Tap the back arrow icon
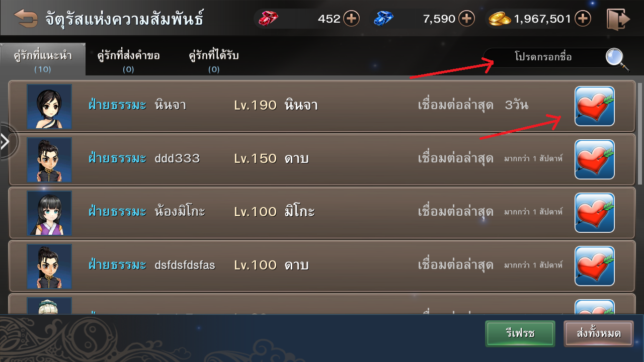Screen dimensions: 644x362 point(26,19)
